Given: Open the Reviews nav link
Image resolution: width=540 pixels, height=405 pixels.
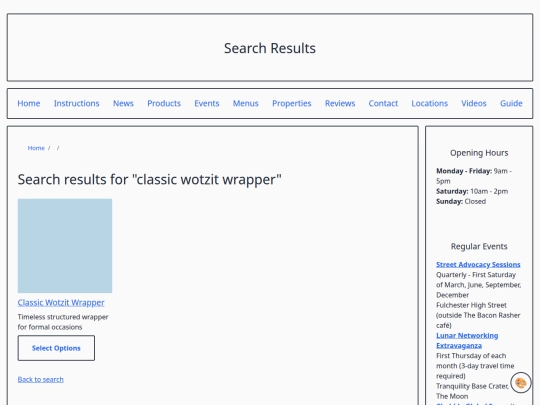Looking at the screenshot, I should [340, 103].
